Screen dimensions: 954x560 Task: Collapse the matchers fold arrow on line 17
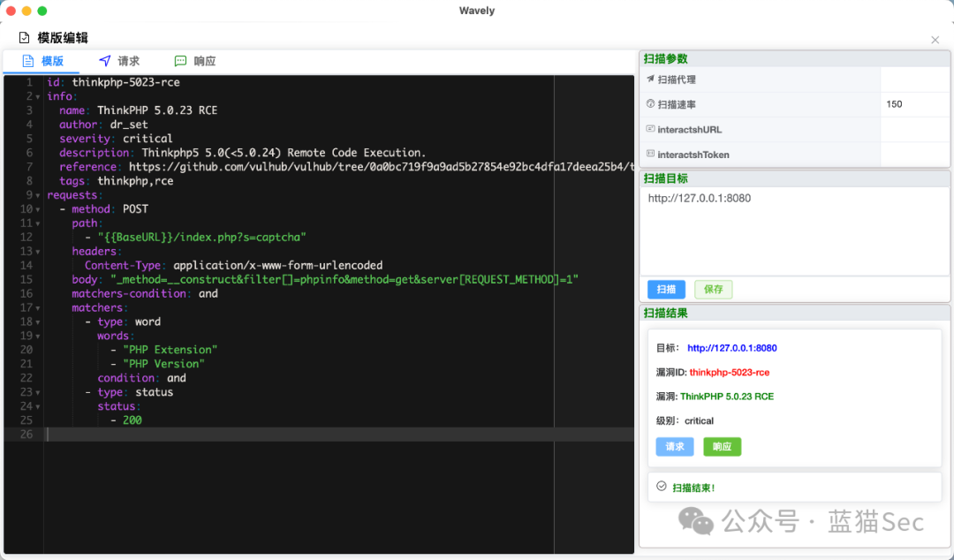tap(38, 308)
